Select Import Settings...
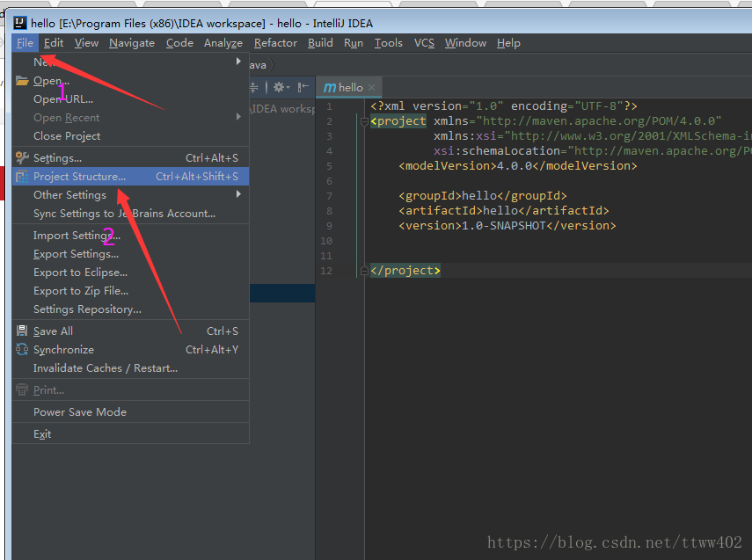The image size is (752, 560). pyautogui.click(x=130, y=236)
